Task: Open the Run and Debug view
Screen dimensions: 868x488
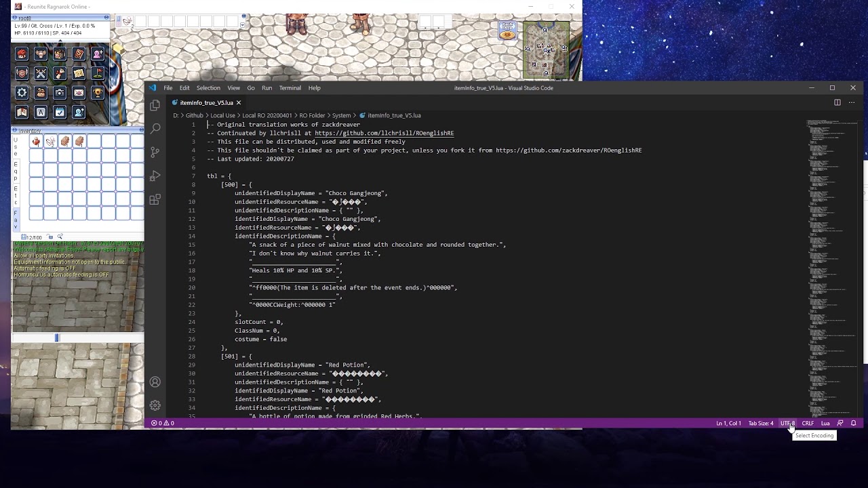Action: coord(155,176)
